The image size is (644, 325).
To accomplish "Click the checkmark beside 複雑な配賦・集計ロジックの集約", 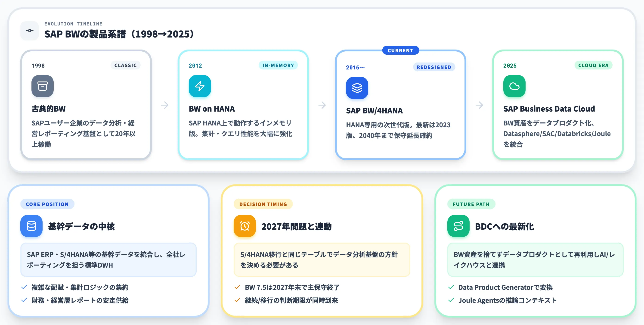I will pyautogui.click(x=24, y=287).
